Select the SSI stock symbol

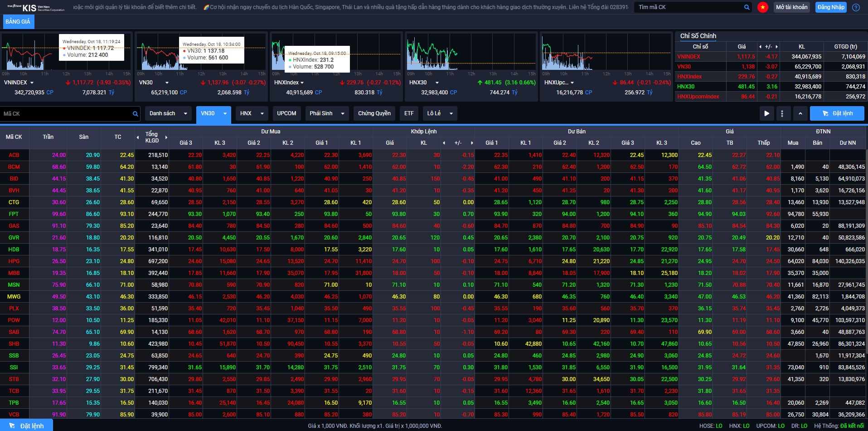coord(14,367)
